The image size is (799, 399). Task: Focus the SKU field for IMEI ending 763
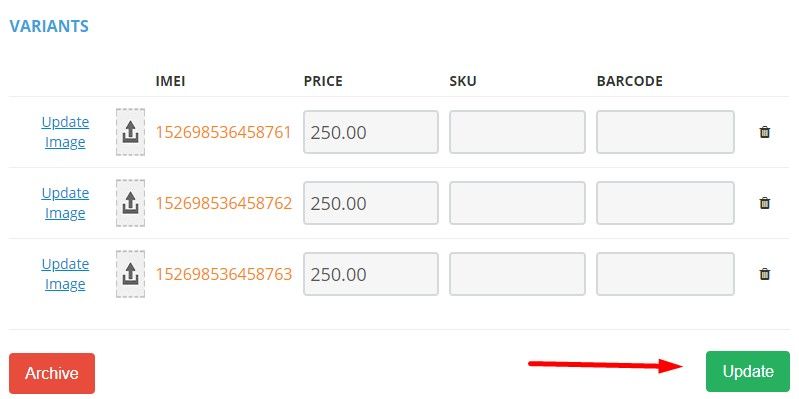(x=517, y=274)
